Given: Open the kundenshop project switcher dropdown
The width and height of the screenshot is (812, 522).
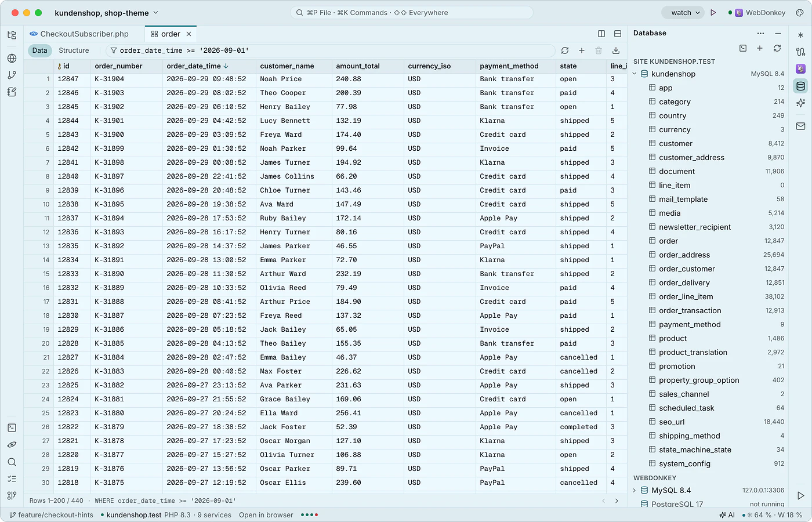Looking at the screenshot, I should [106, 13].
